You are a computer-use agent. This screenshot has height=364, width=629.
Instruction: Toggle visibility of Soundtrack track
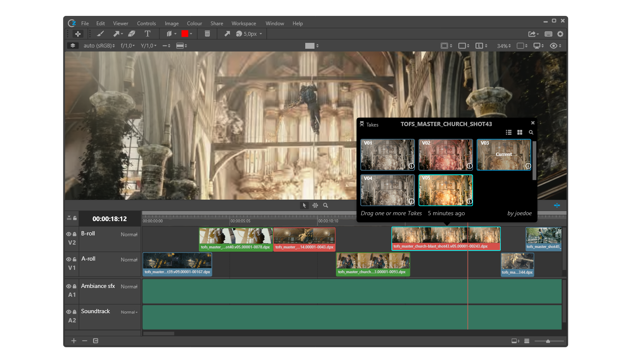pos(69,312)
